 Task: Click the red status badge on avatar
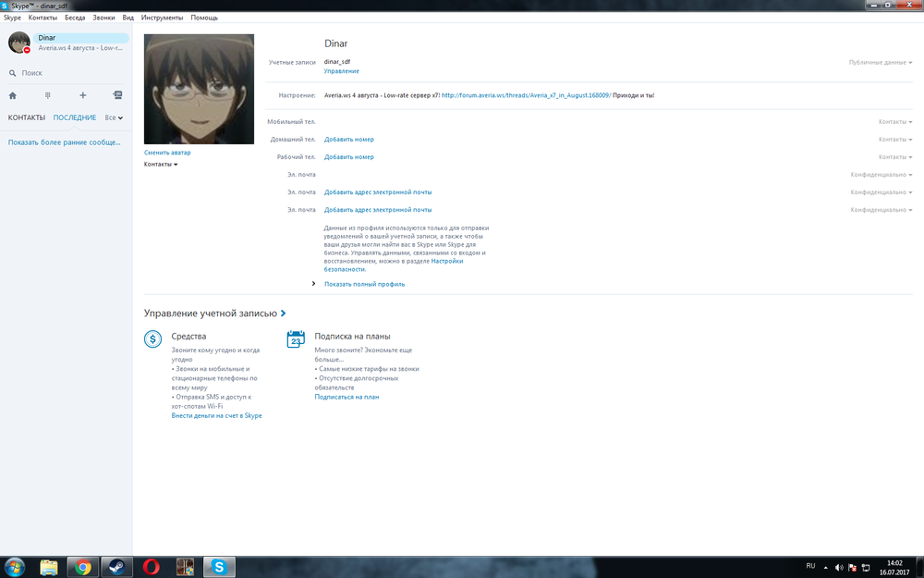pos(27,50)
